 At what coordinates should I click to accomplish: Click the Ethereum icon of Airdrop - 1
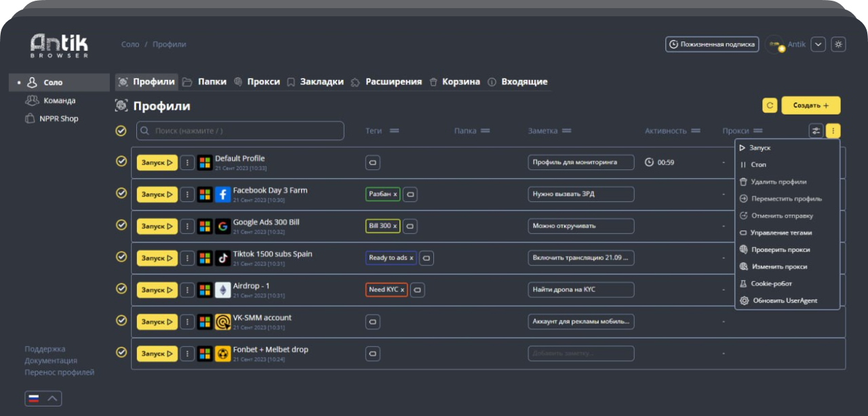(x=222, y=290)
